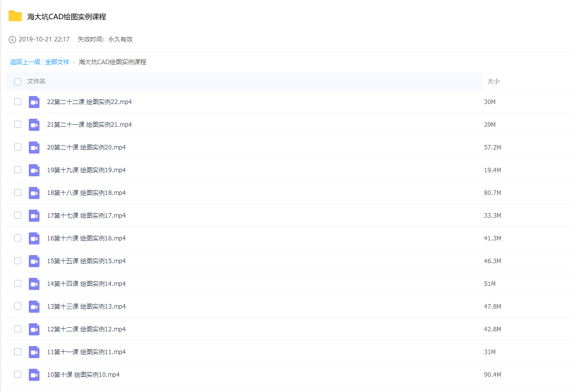This screenshot has height=392, width=573.
Task: Click the 全部文件 breadcrumb link
Action: [57, 62]
